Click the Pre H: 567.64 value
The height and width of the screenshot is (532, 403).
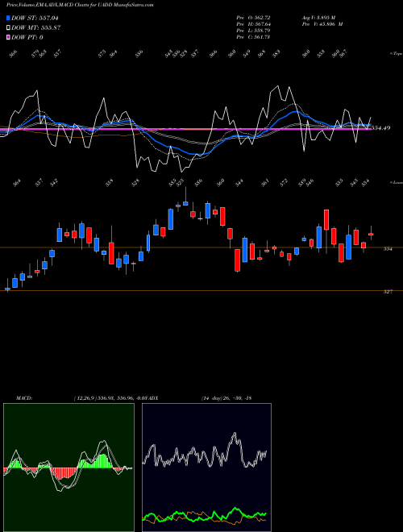[253, 24]
